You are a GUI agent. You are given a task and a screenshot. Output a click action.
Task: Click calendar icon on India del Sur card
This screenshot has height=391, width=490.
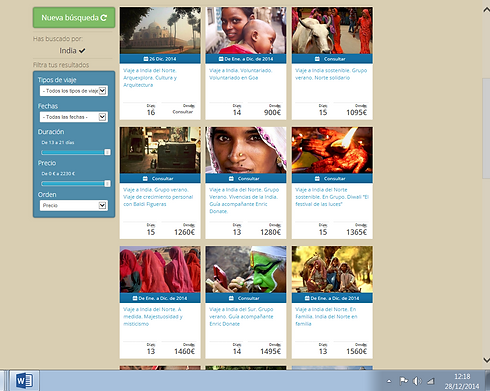point(231,298)
